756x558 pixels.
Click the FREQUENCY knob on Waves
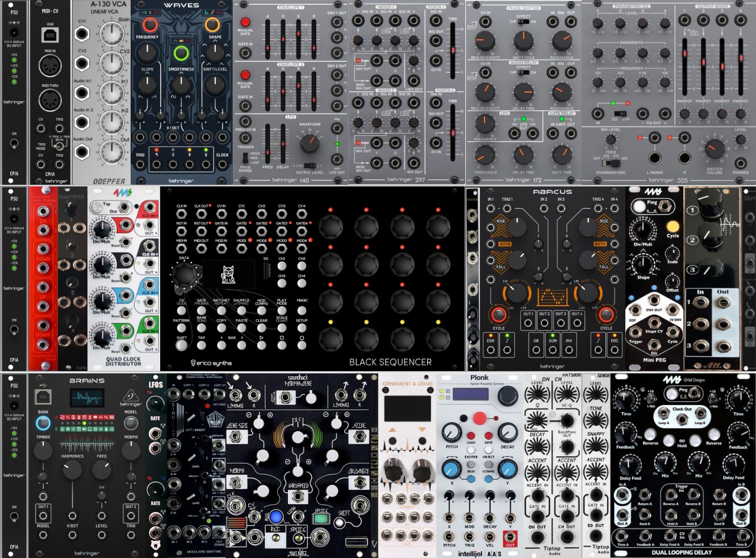147,53
